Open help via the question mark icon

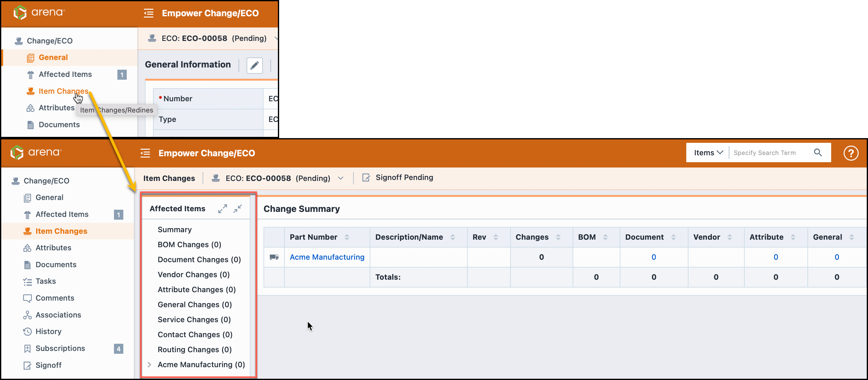coord(851,153)
